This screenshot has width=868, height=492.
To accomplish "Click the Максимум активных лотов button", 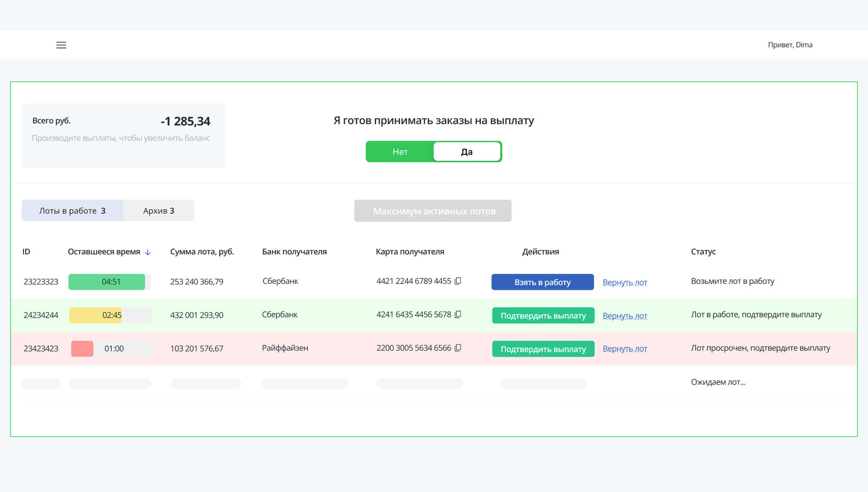I will point(433,211).
